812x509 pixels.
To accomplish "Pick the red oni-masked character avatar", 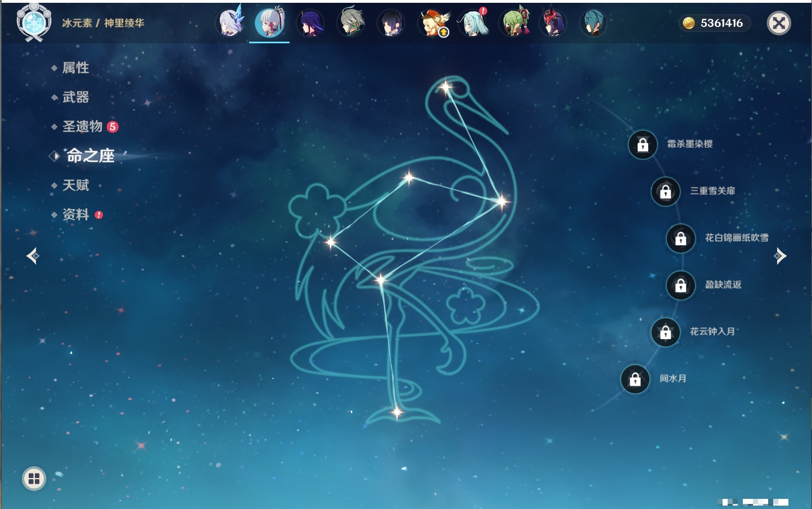I will 553,23.
